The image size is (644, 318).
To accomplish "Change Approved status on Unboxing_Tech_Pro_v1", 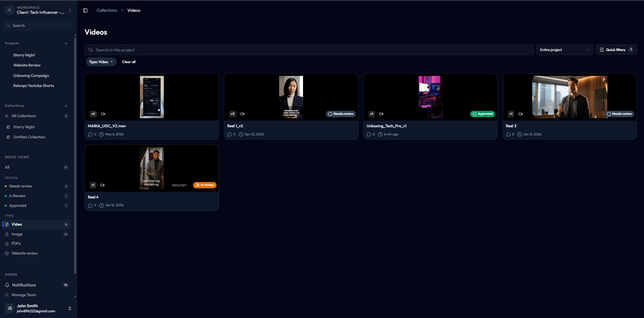I will pyautogui.click(x=483, y=114).
